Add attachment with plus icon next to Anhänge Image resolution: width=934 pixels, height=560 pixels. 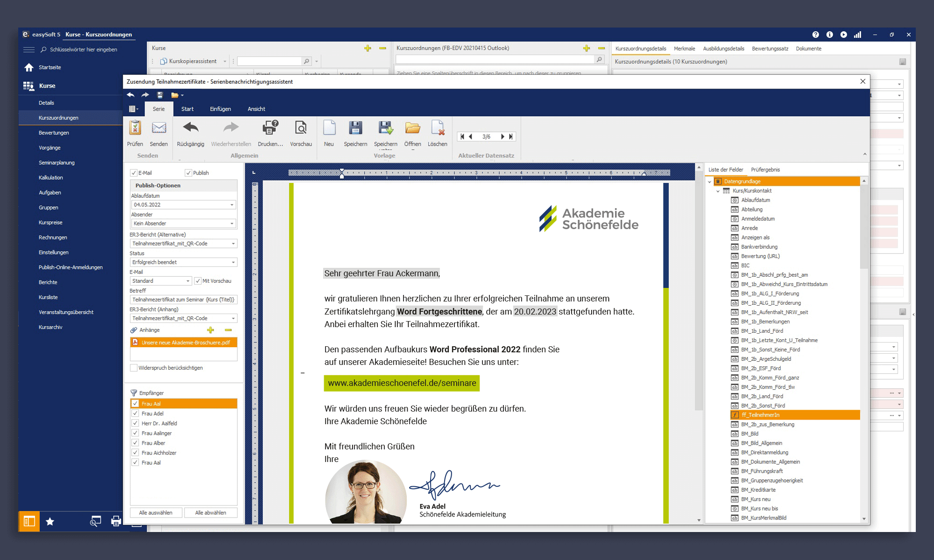pyautogui.click(x=211, y=330)
